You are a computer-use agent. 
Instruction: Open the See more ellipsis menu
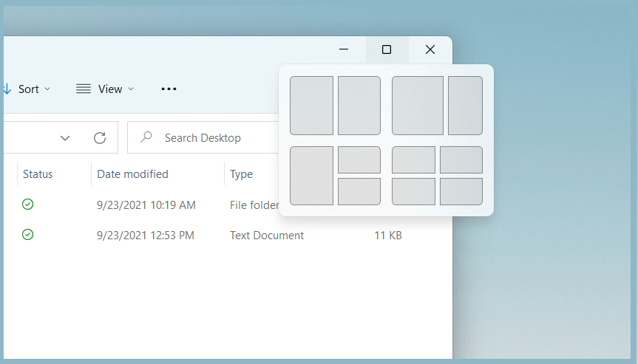[x=169, y=89]
